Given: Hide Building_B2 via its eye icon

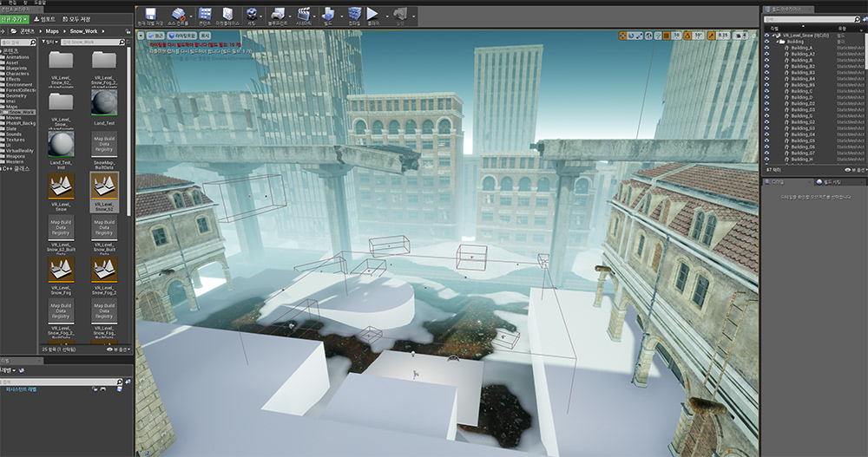Looking at the screenshot, I should (766, 66).
